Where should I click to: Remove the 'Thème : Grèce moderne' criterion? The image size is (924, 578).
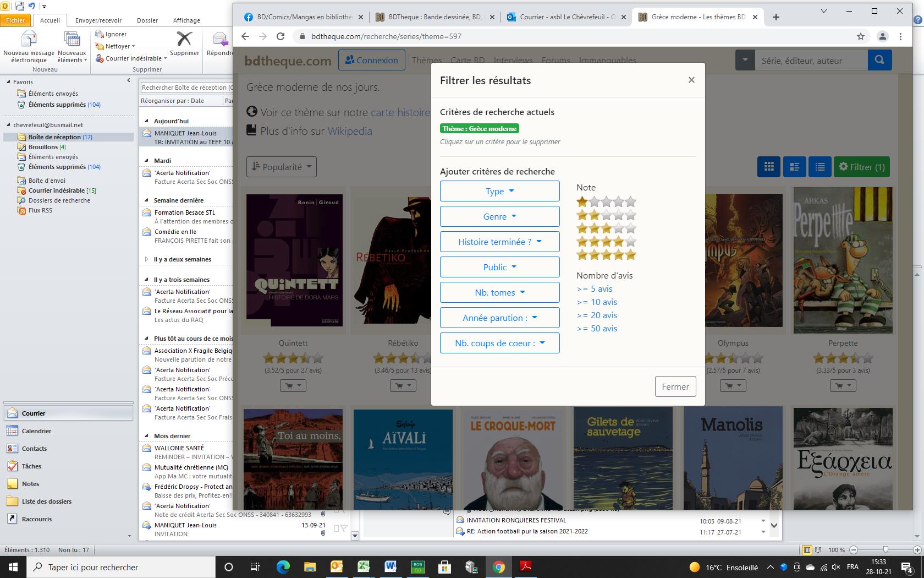pos(480,128)
